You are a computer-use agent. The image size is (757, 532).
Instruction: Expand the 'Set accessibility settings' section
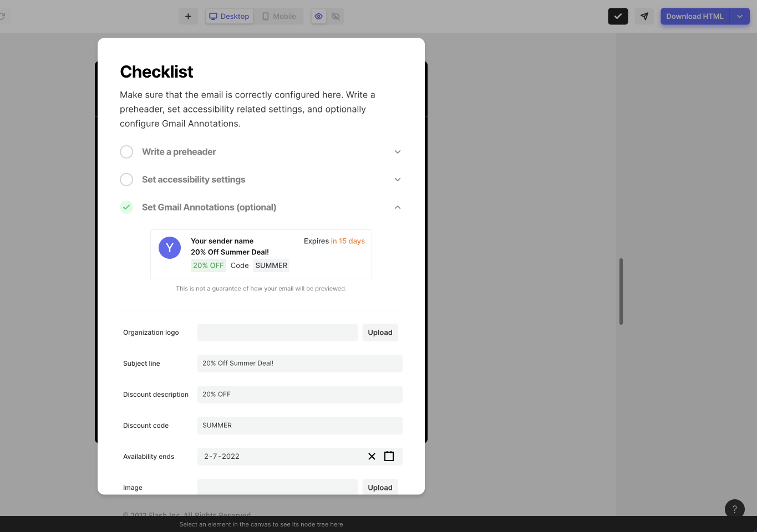tap(397, 179)
